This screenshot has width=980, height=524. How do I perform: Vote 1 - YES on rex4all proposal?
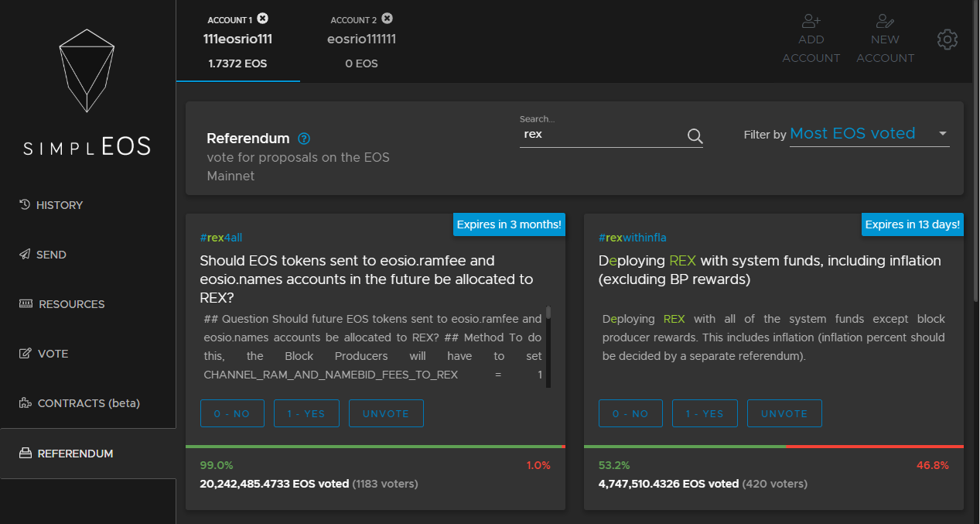click(306, 413)
